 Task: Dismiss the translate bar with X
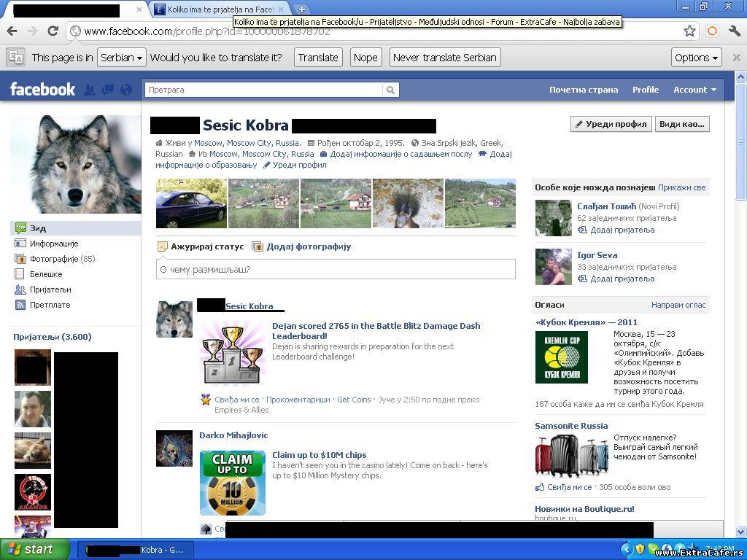point(736,58)
